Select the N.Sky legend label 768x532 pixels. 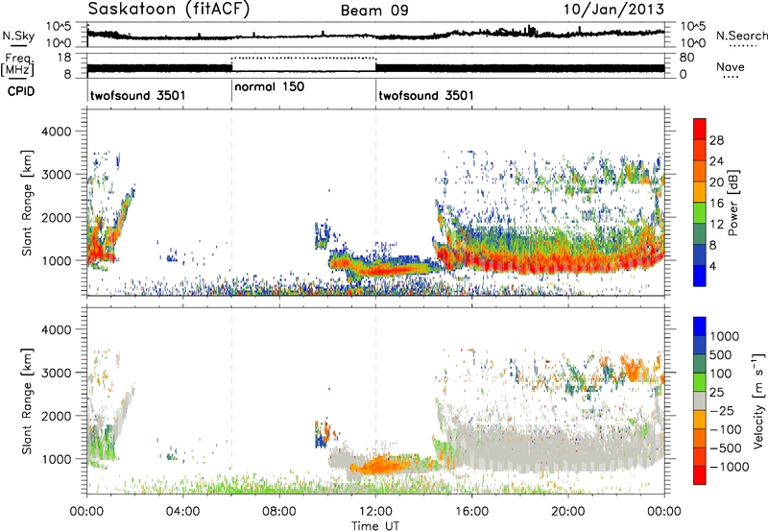[x=18, y=36]
